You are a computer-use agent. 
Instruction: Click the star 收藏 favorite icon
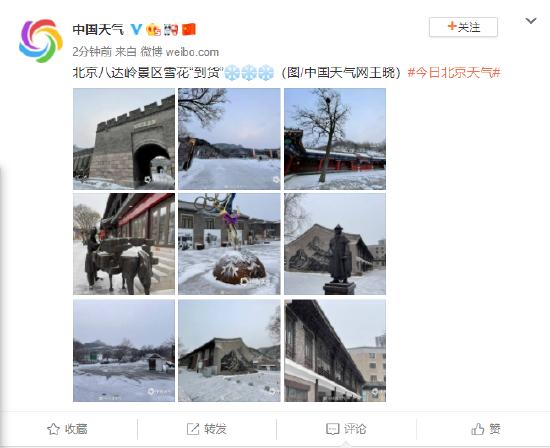point(53,429)
